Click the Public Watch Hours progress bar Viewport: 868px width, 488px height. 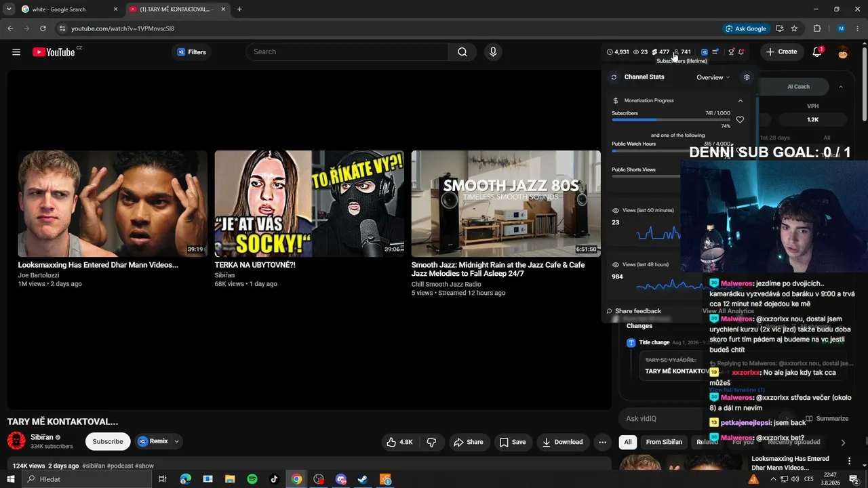(671, 150)
